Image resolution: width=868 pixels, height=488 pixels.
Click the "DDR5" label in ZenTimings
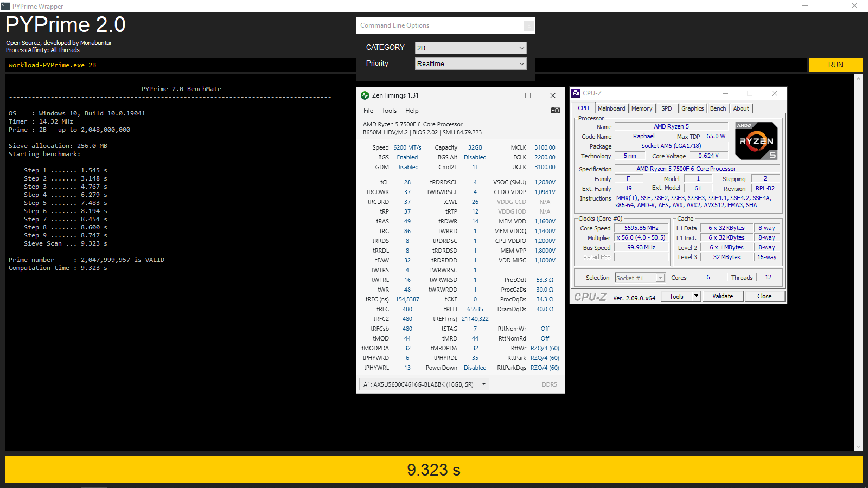pos(550,384)
